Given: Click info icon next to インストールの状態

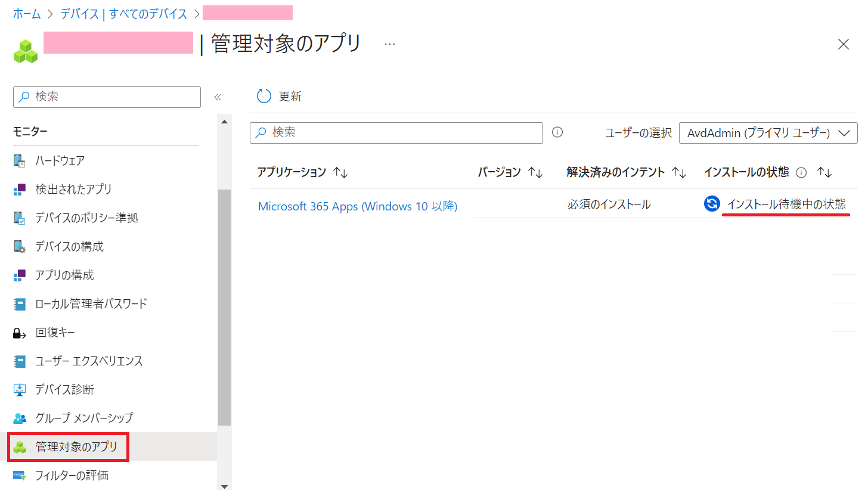Looking at the screenshot, I should click(x=802, y=173).
